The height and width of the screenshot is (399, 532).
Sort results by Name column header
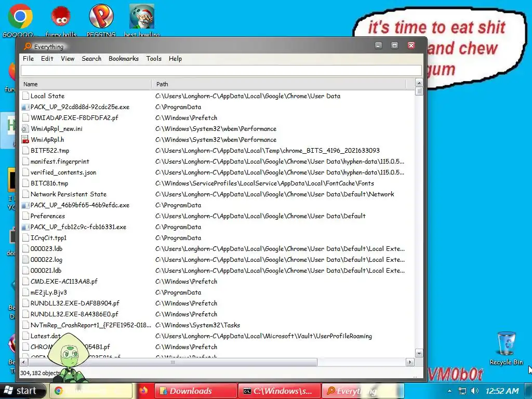coord(86,84)
